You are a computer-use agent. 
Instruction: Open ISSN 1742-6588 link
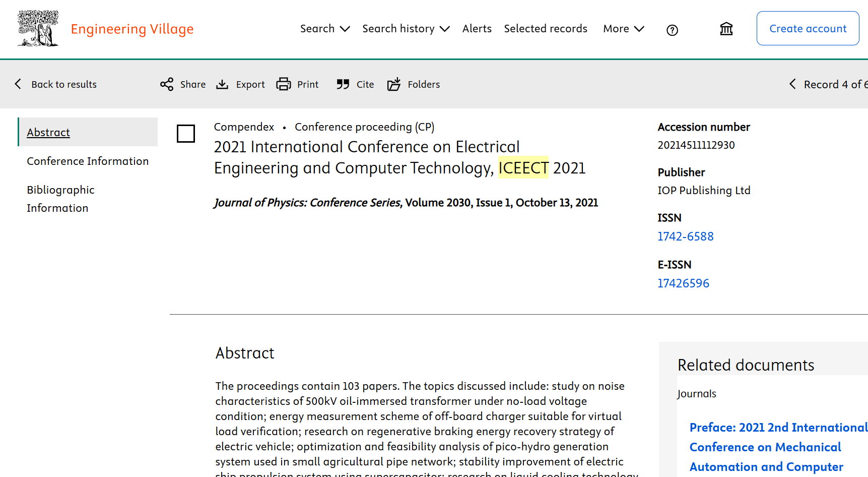(x=685, y=236)
